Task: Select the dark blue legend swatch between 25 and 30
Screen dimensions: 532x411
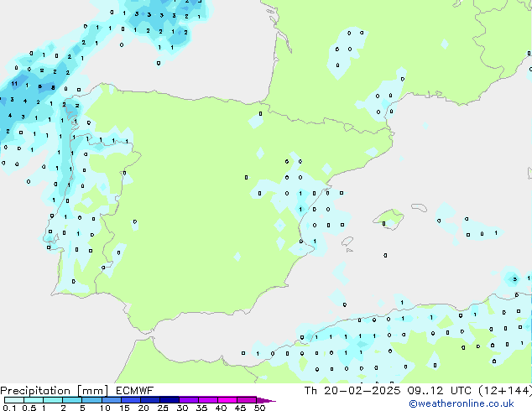Action: point(170,400)
